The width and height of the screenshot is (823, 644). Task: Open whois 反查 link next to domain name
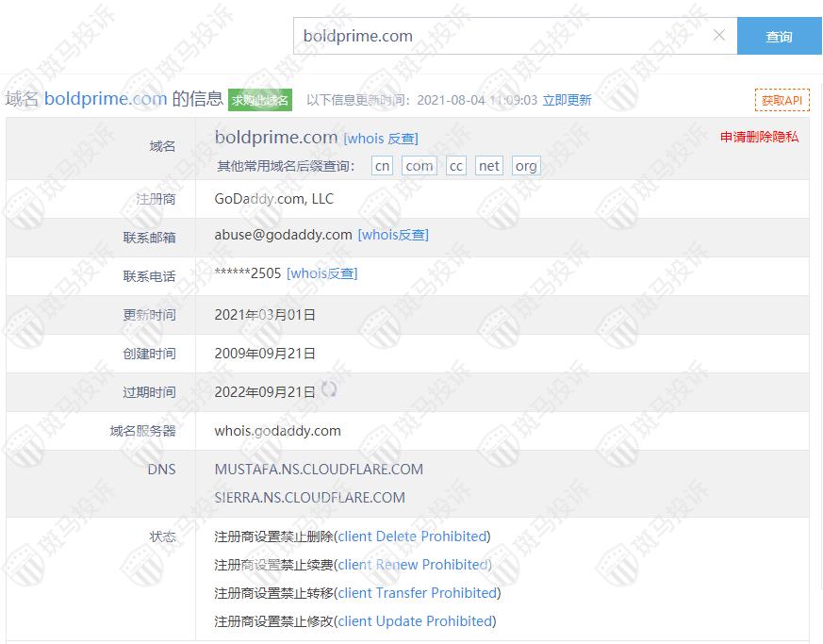pos(381,139)
